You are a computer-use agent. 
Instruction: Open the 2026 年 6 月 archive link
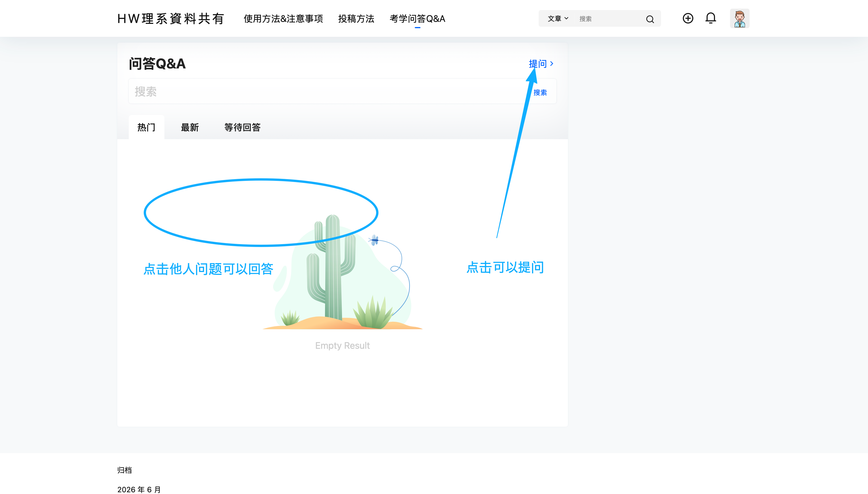click(139, 489)
